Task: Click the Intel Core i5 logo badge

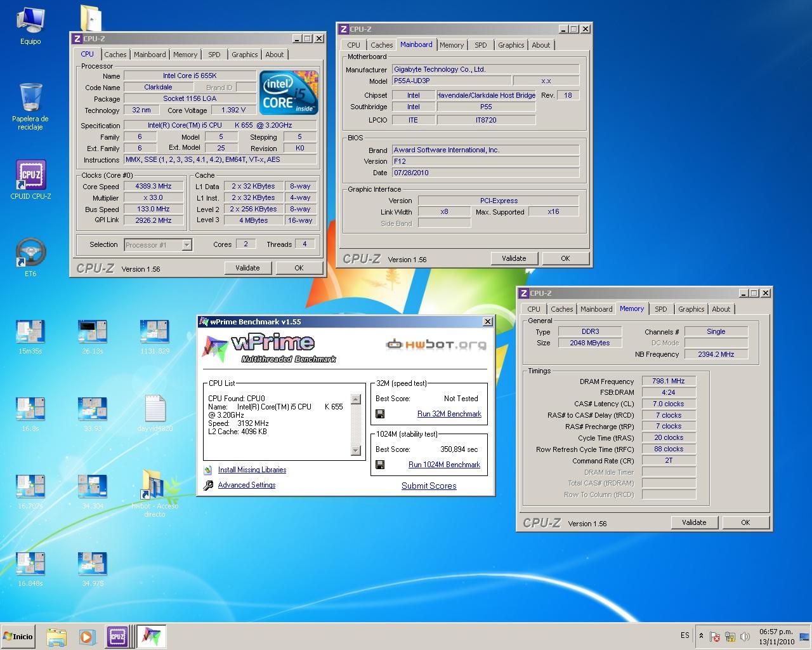Action: click(x=288, y=93)
